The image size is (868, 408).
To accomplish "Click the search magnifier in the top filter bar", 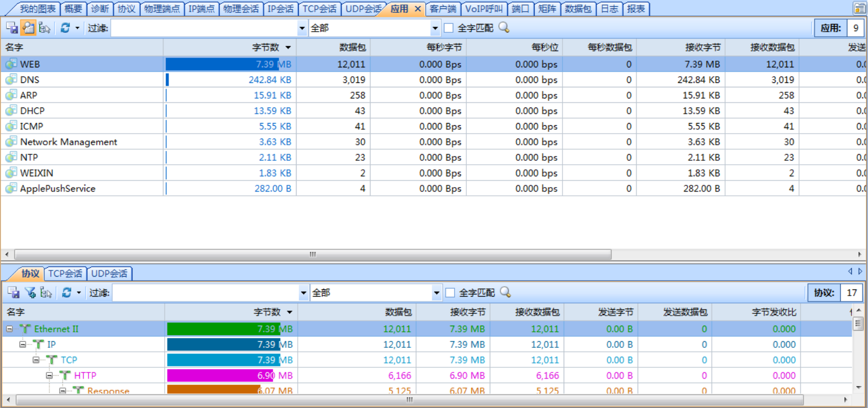I will pos(504,28).
